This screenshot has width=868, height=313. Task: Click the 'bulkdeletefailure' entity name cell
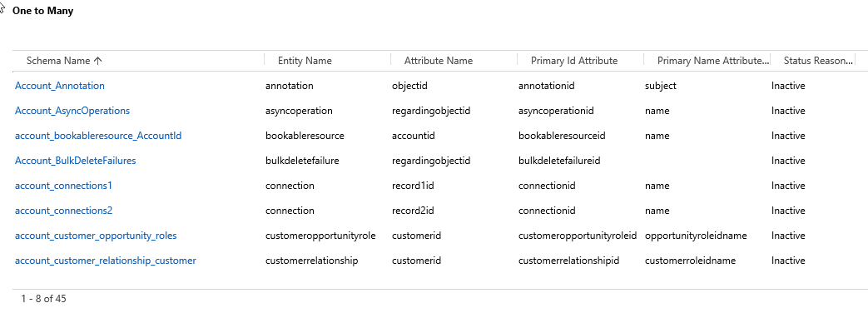tap(302, 161)
